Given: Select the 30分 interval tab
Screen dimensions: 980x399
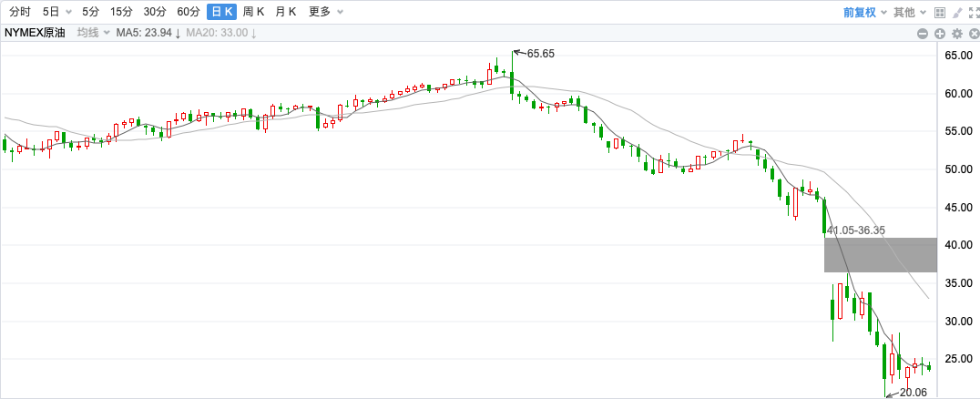Looking at the screenshot, I should [154, 12].
